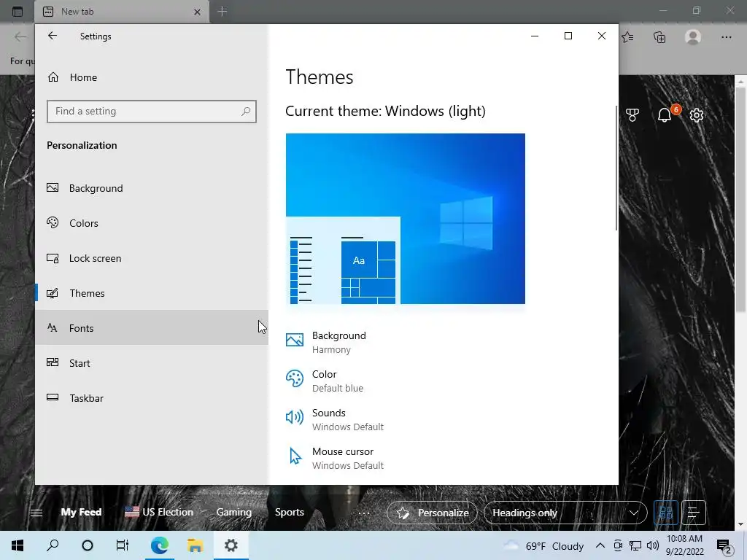Image resolution: width=747 pixels, height=560 pixels.
Task: Select the New tab in Edge
Action: (x=122, y=12)
